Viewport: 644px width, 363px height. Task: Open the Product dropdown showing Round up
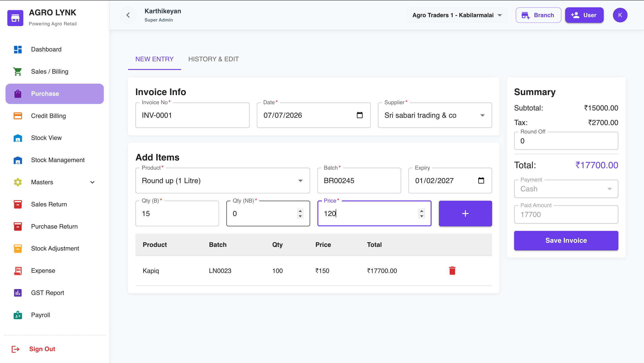click(223, 180)
